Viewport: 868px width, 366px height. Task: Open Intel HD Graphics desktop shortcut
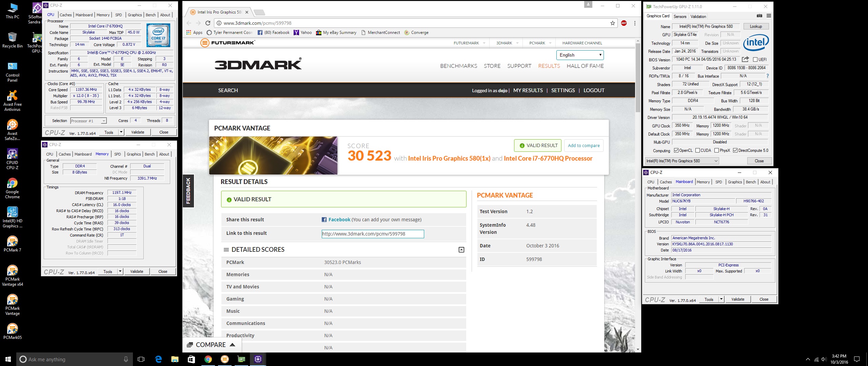click(x=13, y=218)
